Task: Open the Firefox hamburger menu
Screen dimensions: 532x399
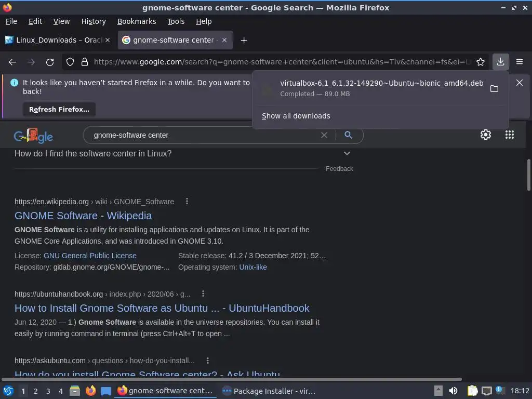Action: click(x=520, y=62)
